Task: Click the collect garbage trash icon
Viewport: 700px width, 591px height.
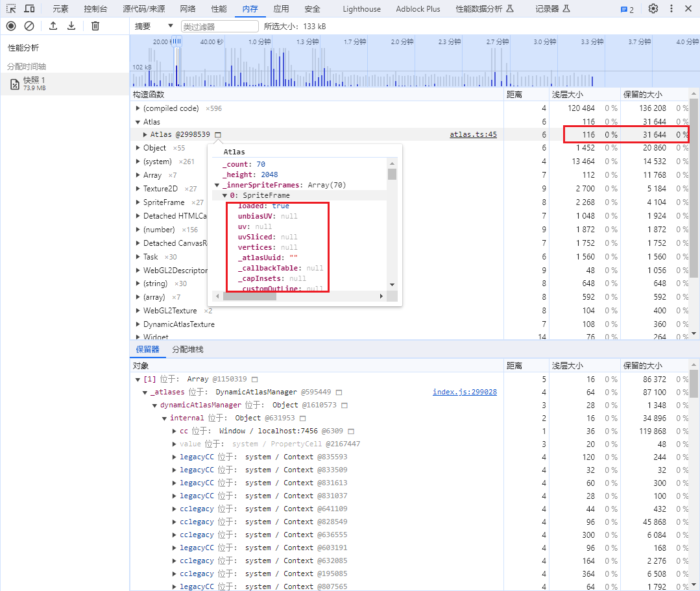Action: (95, 26)
